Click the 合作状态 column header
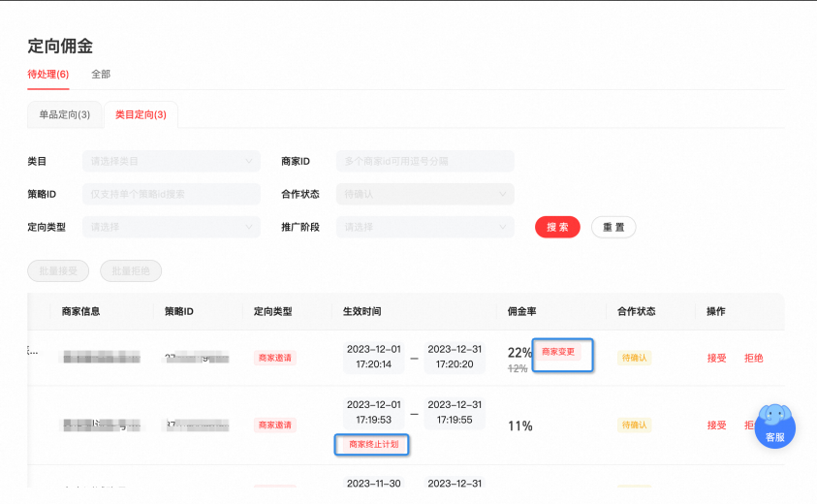 (637, 312)
